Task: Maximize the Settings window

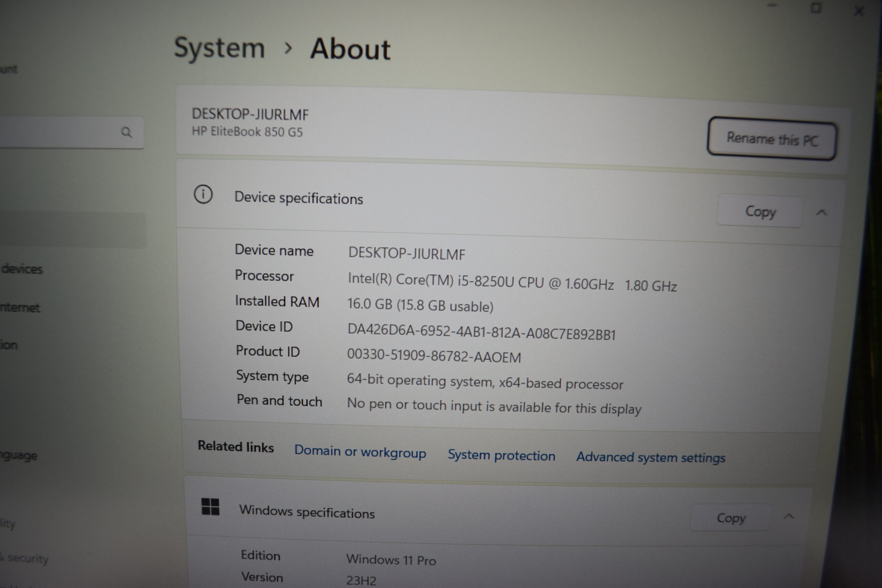Action: [x=815, y=8]
